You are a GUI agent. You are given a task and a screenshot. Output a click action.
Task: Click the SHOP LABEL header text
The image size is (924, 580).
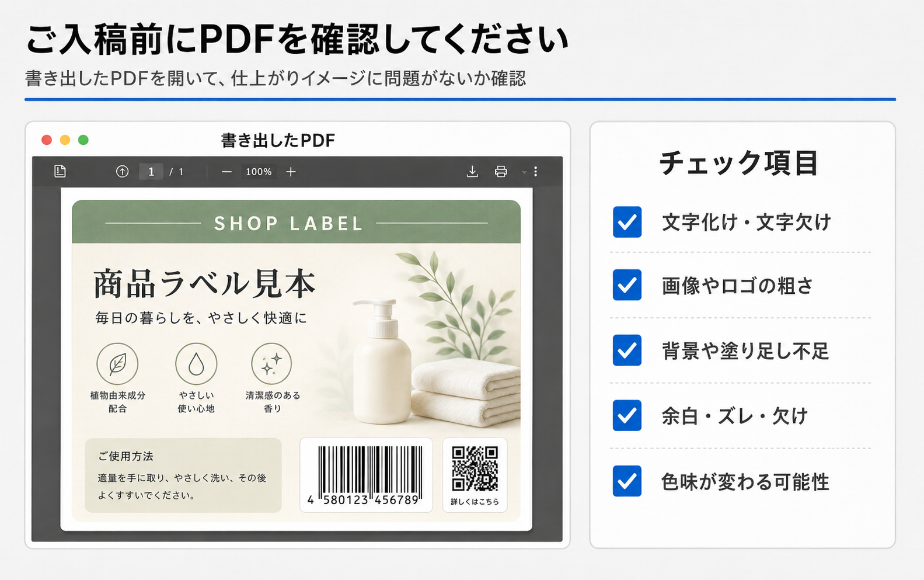(x=288, y=224)
